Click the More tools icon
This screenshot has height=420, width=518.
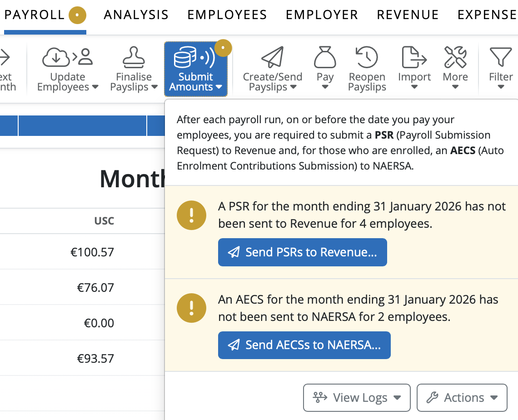455,57
